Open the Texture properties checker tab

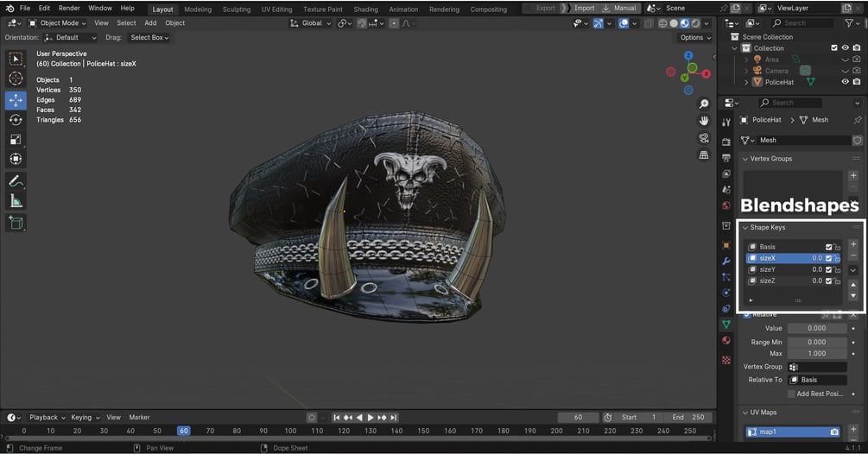click(726, 360)
